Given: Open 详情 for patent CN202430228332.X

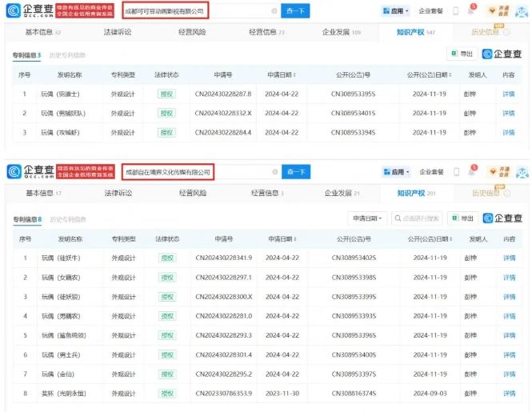Looking at the screenshot, I should [509, 114].
